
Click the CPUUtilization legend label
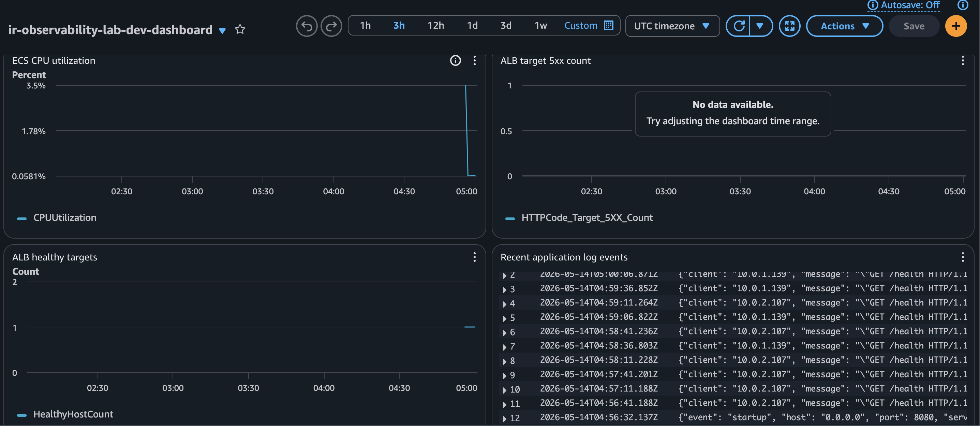pyautogui.click(x=65, y=217)
